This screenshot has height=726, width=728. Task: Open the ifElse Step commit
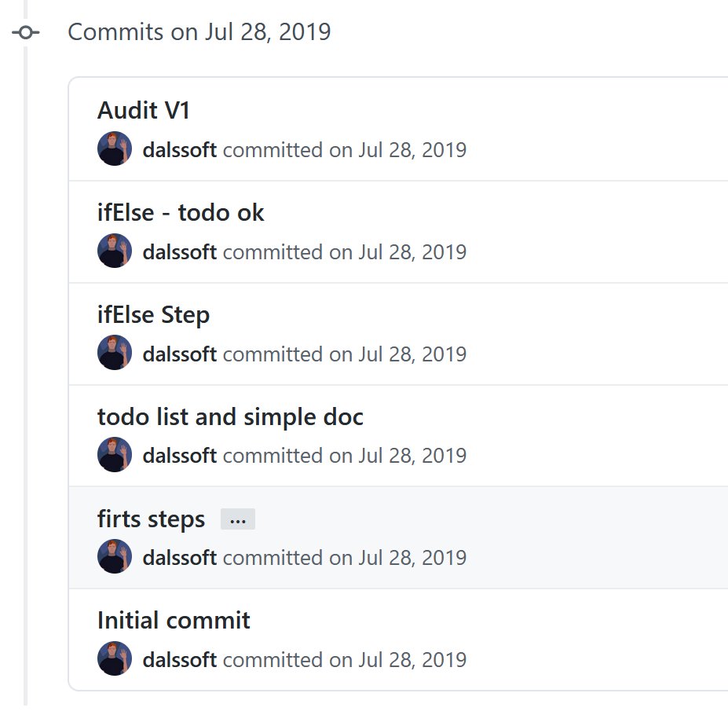coord(153,315)
